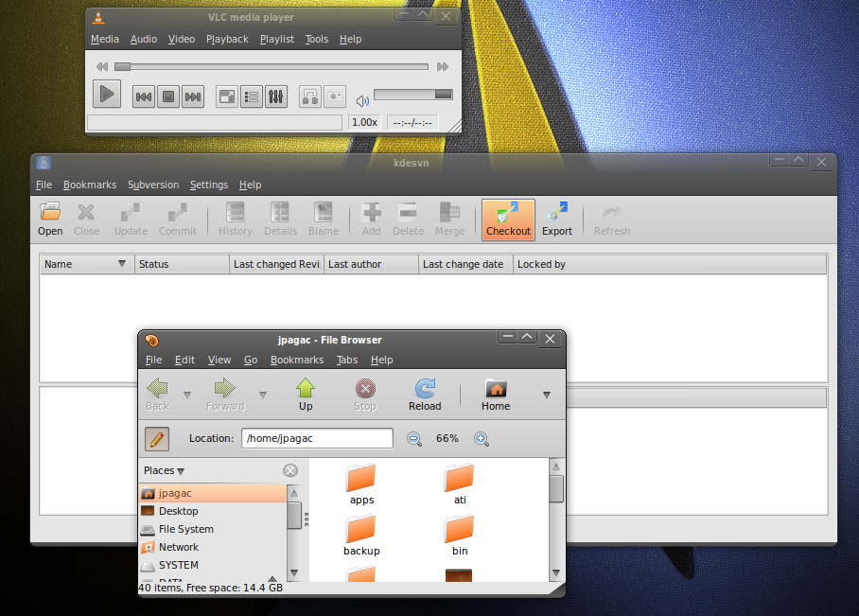Image resolution: width=859 pixels, height=616 pixels.
Task: Open the Forward history dropdown arrow
Action: [x=263, y=395]
